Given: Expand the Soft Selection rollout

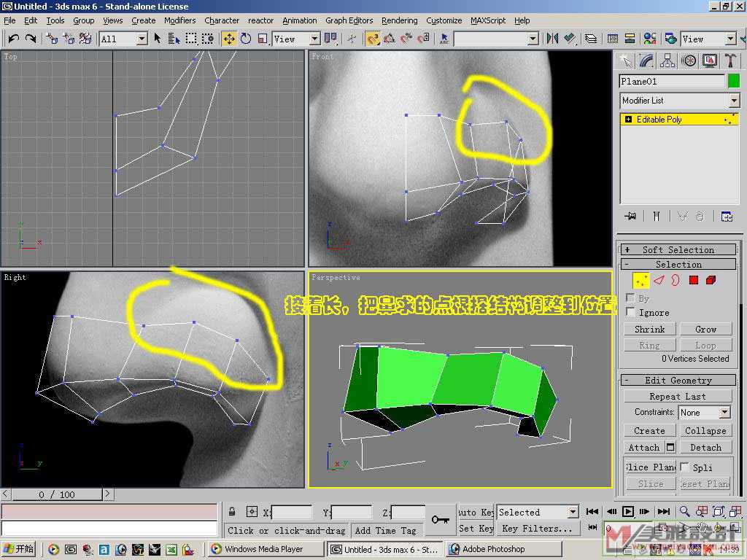Looking at the screenshot, I should click(x=678, y=249).
